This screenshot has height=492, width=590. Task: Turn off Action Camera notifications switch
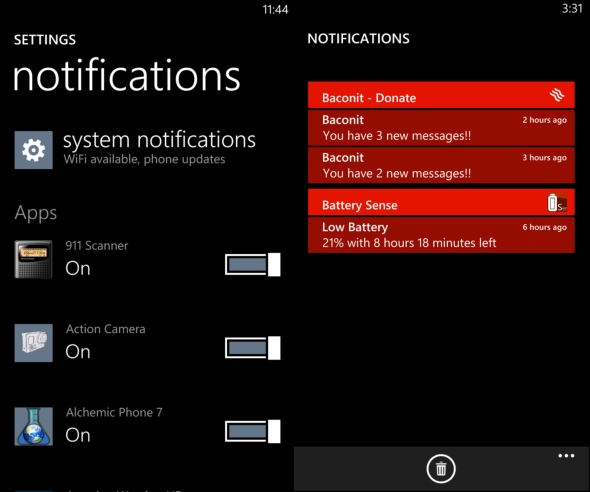[252, 348]
